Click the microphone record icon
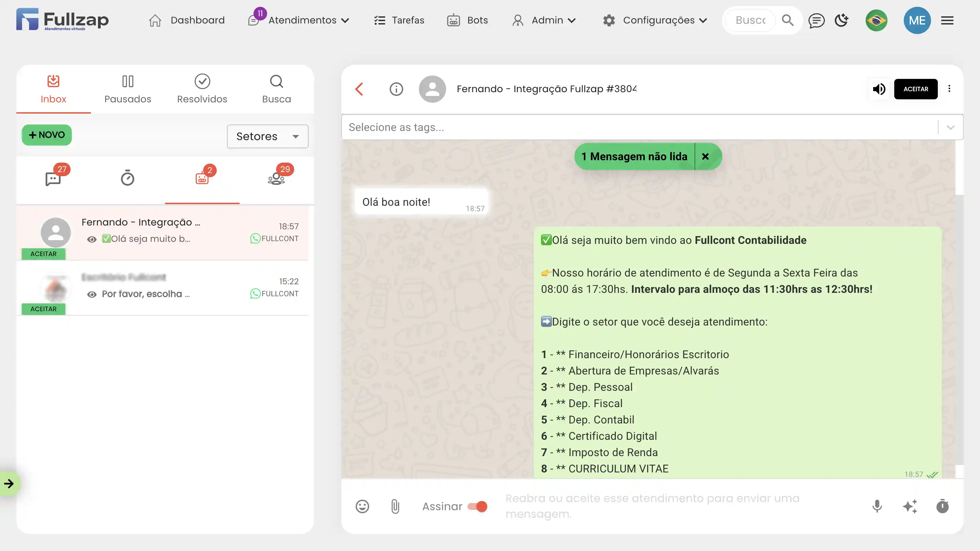 pos(877,506)
